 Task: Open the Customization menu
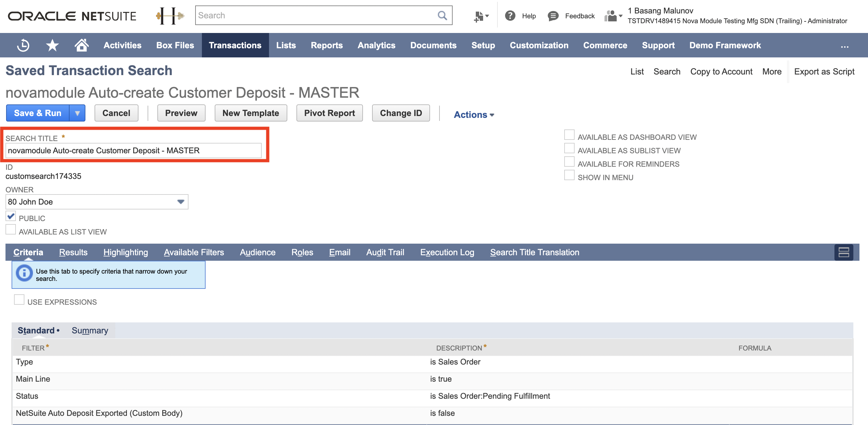tap(539, 45)
